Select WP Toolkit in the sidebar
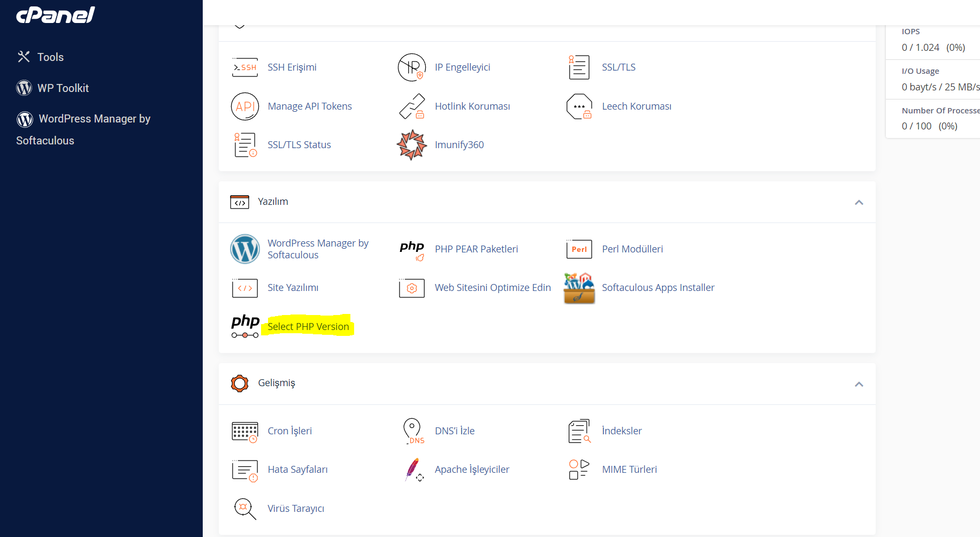This screenshot has height=537, width=980. pos(63,88)
